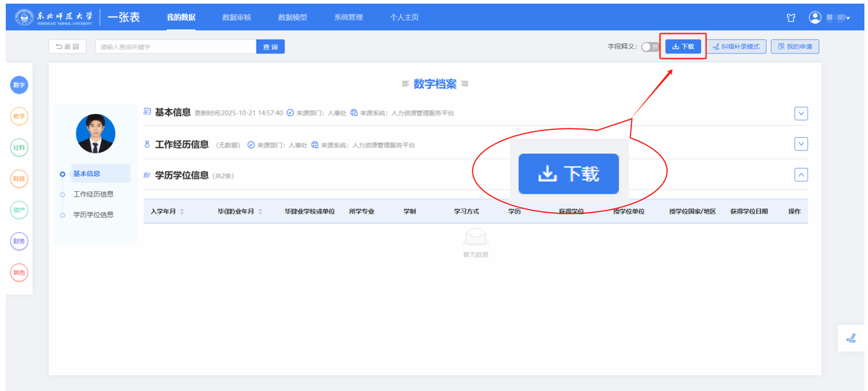Open the 系统管理 menu tab
This screenshot has height=391, width=868.
348,17
